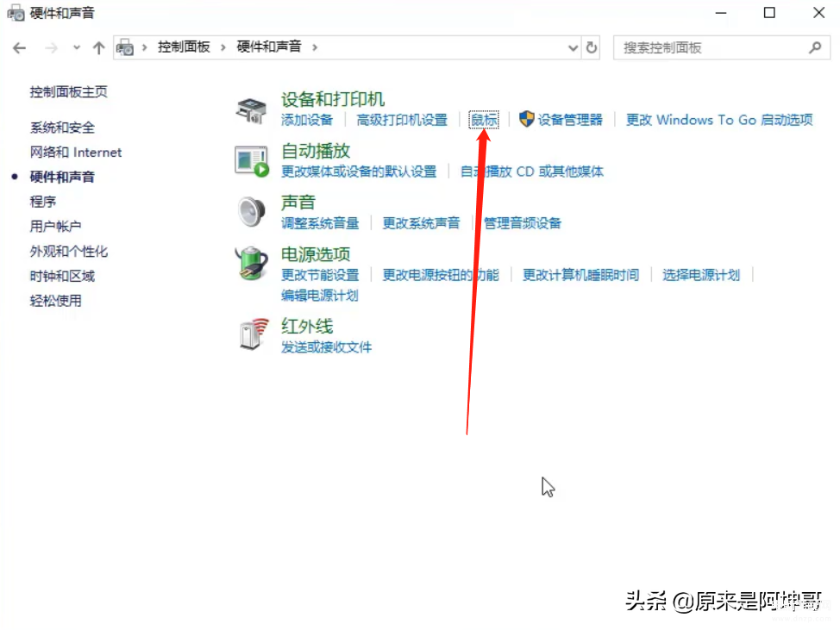Expand the chevron after 硬件和声音 breadcrumb
This screenshot has height=630, width=840.
click(315, 47)
